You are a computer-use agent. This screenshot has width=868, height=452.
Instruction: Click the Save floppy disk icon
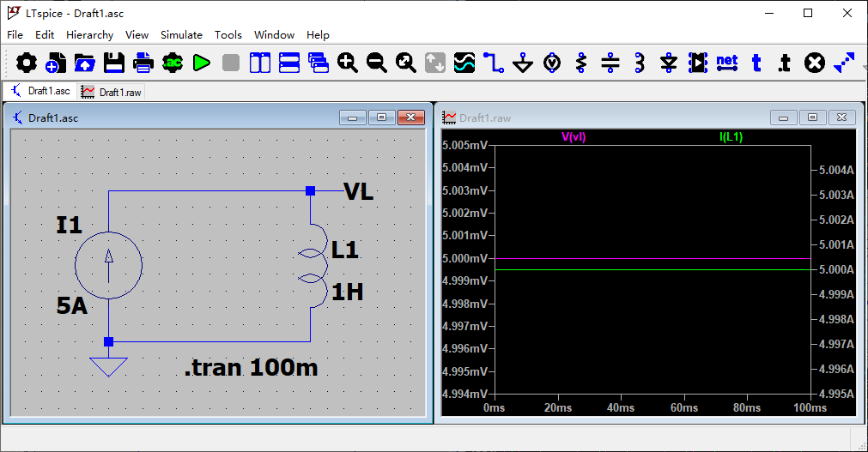pyautogui.click(x=114, y=63)
